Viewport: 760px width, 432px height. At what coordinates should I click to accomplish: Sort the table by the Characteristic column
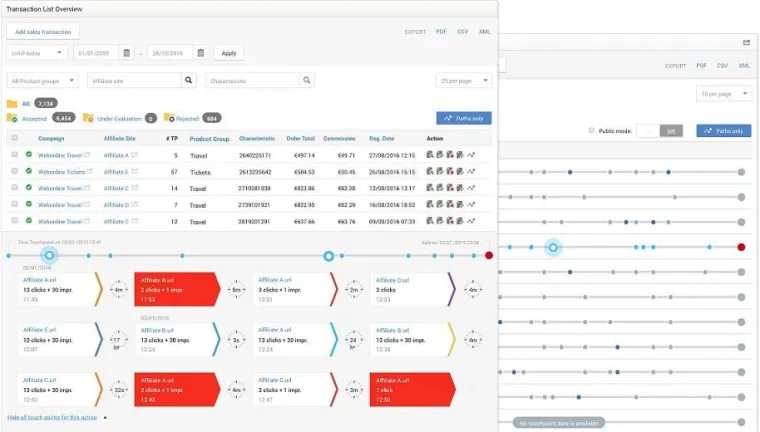[x=257, y=139]
